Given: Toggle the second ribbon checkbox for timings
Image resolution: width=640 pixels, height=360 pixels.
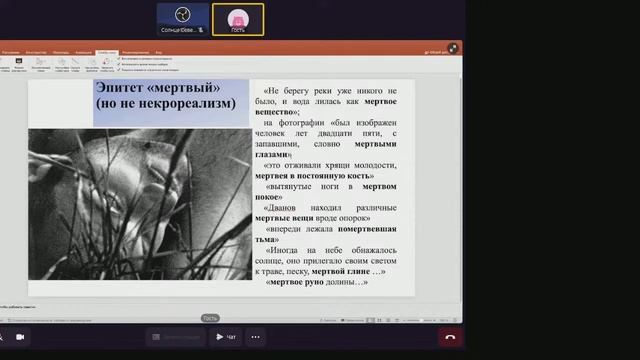Looking at the screenshot, I should (119, 64).
